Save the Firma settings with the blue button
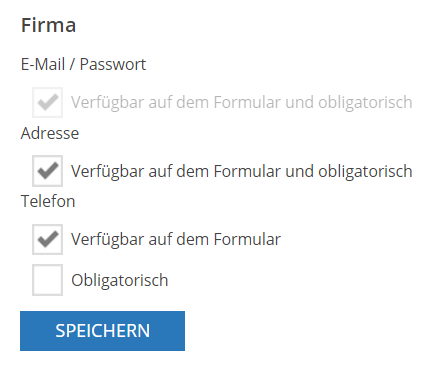Image resolution: width=444 pixels, height=386 pixels. (x=102, y=331)
